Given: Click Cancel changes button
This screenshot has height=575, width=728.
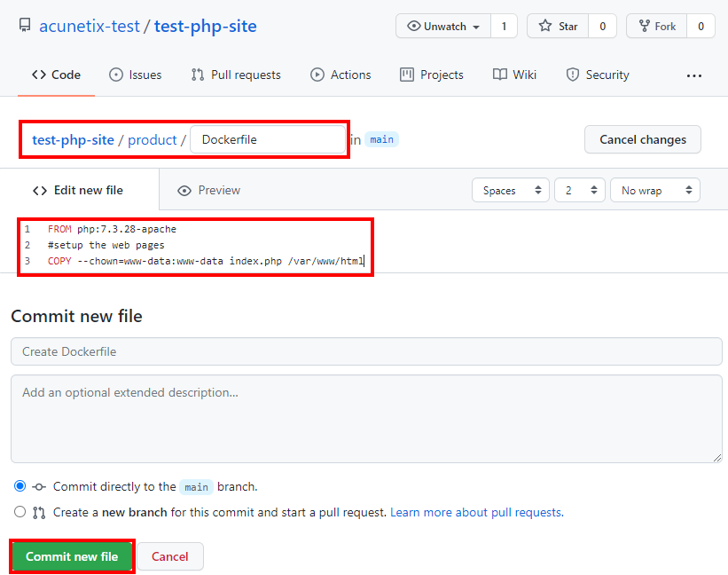Looking at the screenshot, I should tap(643, 139).
